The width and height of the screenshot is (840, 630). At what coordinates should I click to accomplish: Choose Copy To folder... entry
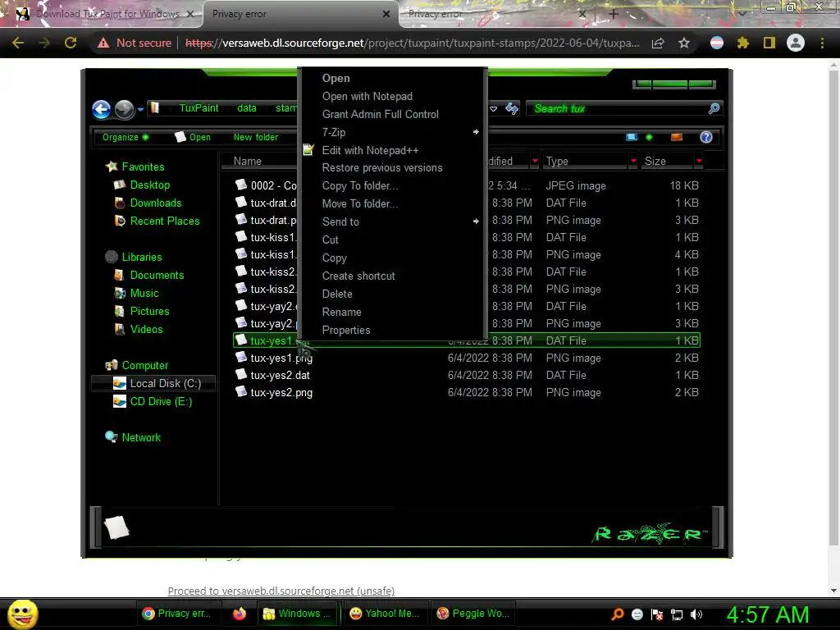[360, 186]
